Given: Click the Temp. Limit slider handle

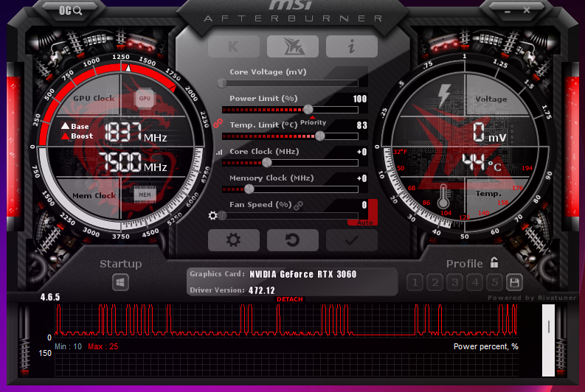Looking at the screenshot, I should pos(319,136).
